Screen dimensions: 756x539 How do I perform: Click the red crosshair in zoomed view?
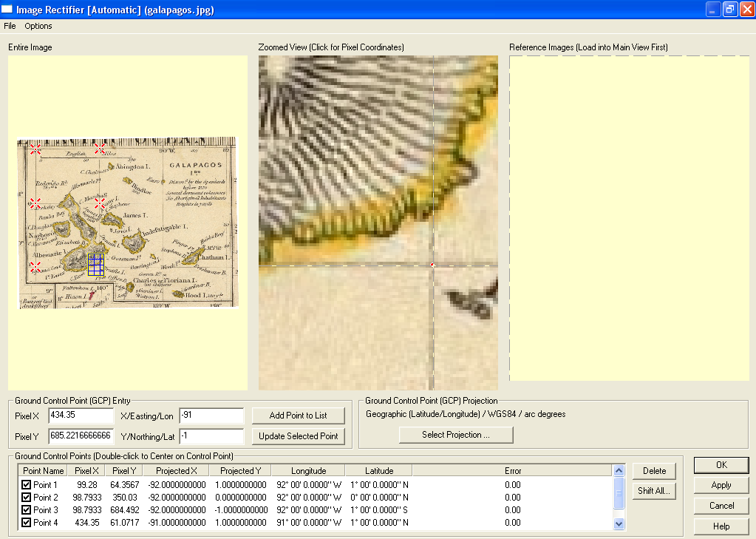432,265
